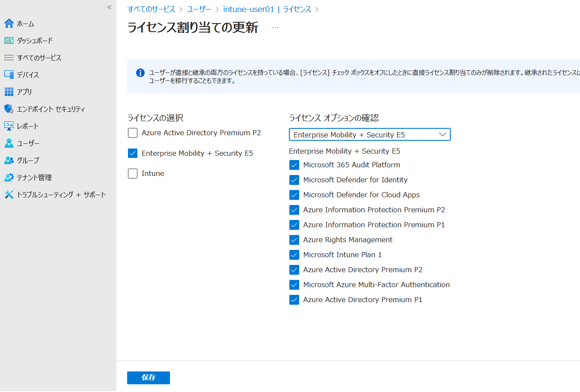Click the ライセンス オプションの確認 heading

[334, 118]
